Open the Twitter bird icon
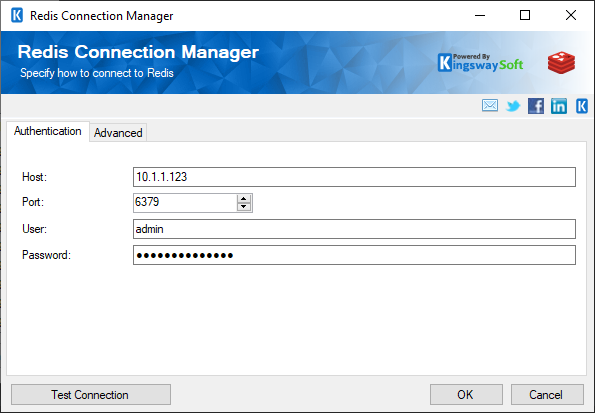This screenshot has height=413, width=595. (513, 106)
